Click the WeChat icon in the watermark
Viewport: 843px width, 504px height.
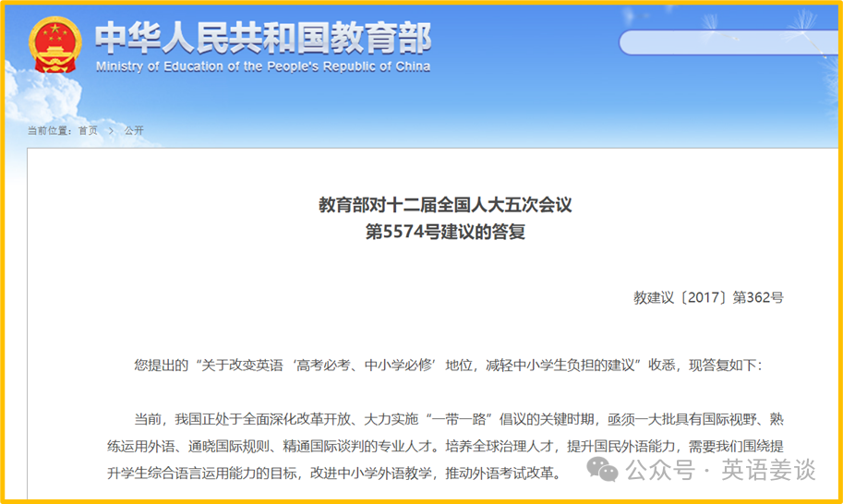(x=605, y=471)
